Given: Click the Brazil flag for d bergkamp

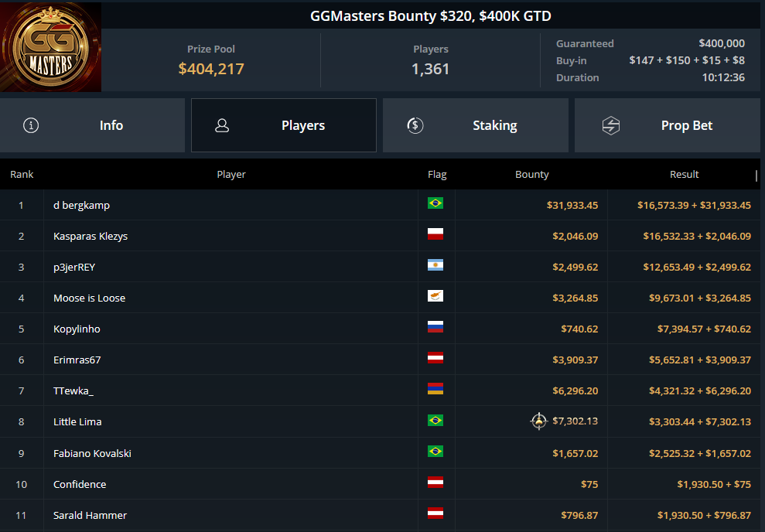Looking at the screenshot, I should click(x=435, y=203).
